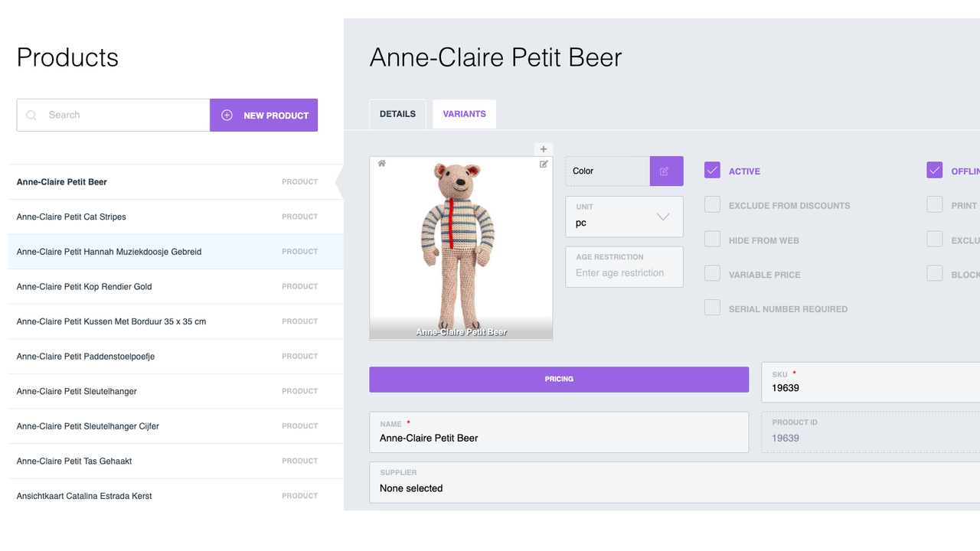This screenshot has width=980, height=551.
Task: Click the New Product button
Action: 264,115
